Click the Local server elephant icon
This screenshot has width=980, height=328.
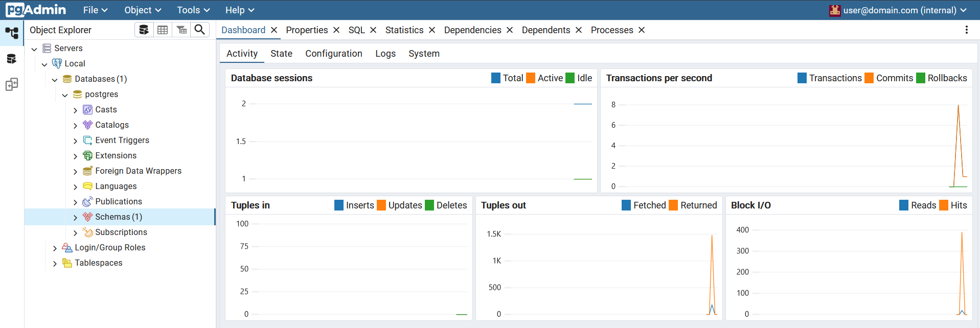click(x=57, y=63)
